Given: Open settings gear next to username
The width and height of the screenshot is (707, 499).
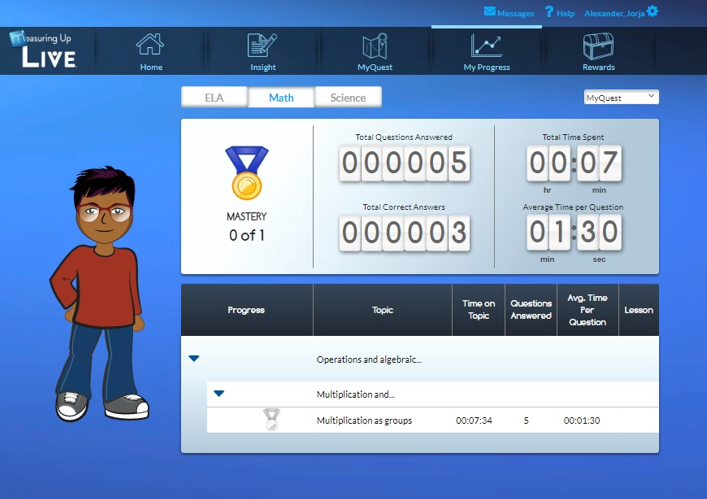Looking at the screenshot, I should pyautogui.click(x=652, y=11).
